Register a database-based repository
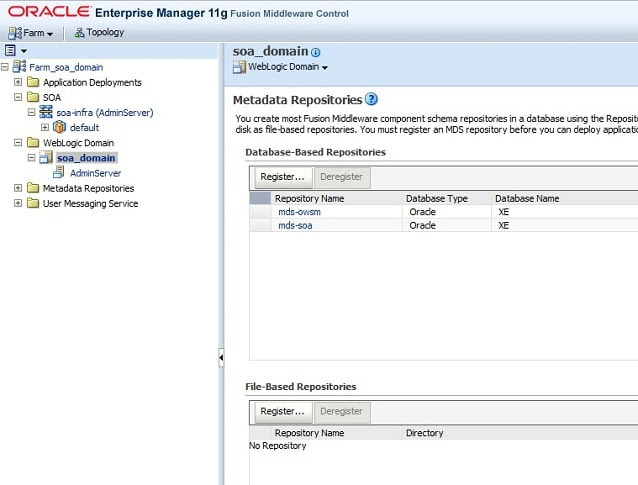Screen dimensions: 638x485 click(282, 177)
